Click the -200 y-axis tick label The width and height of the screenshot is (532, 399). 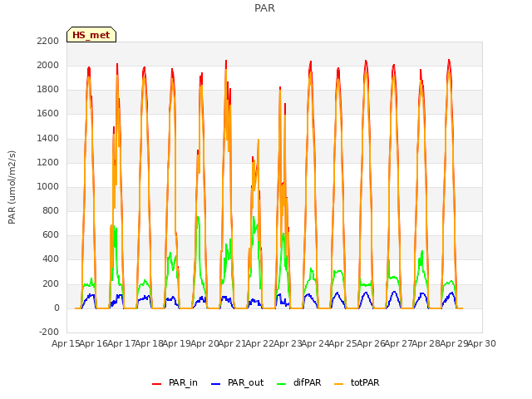49,332
